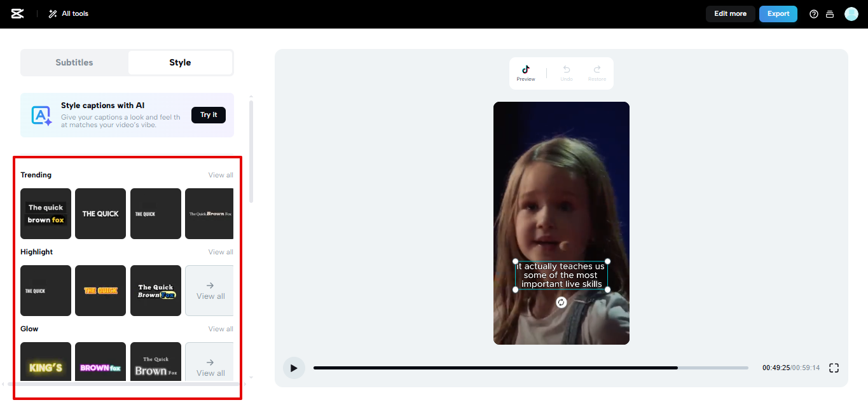The height and width of the screenshot is (407, 868).
Task: Click the payment/billing icon near the avatar
Action: coord(830,13)
